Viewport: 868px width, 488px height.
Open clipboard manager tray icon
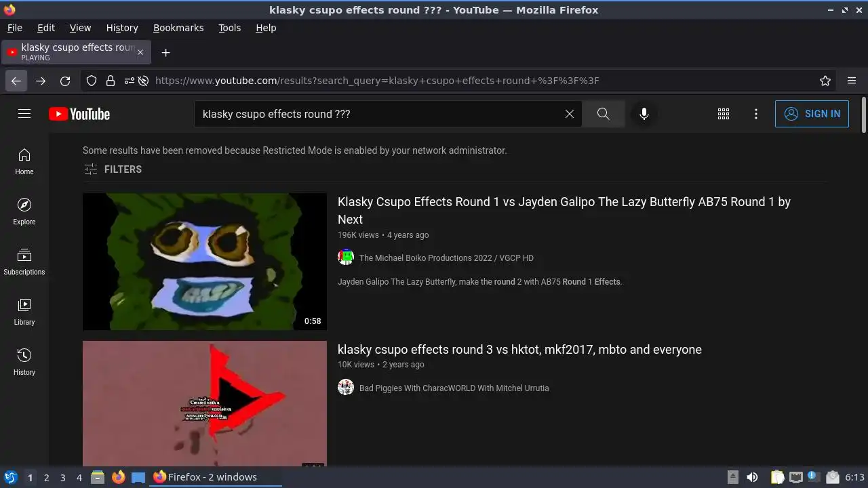[x=777, y=477]
